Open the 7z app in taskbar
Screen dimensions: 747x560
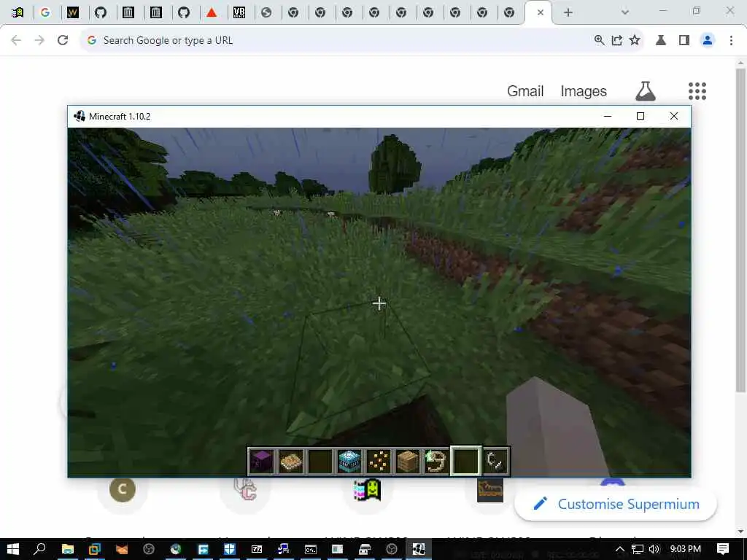pyautogui.click(x=257, y=549)
